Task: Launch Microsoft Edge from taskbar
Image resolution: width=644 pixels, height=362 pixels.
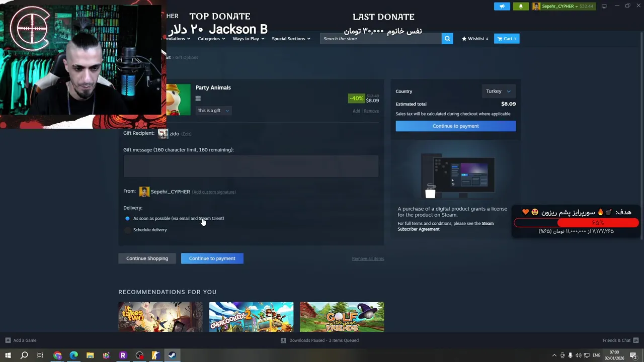Action: coord(74,355)
